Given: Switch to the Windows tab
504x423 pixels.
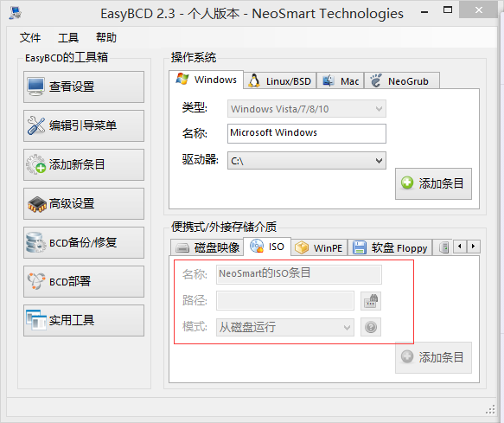Looking at the screenshot, I should [206, 79].
